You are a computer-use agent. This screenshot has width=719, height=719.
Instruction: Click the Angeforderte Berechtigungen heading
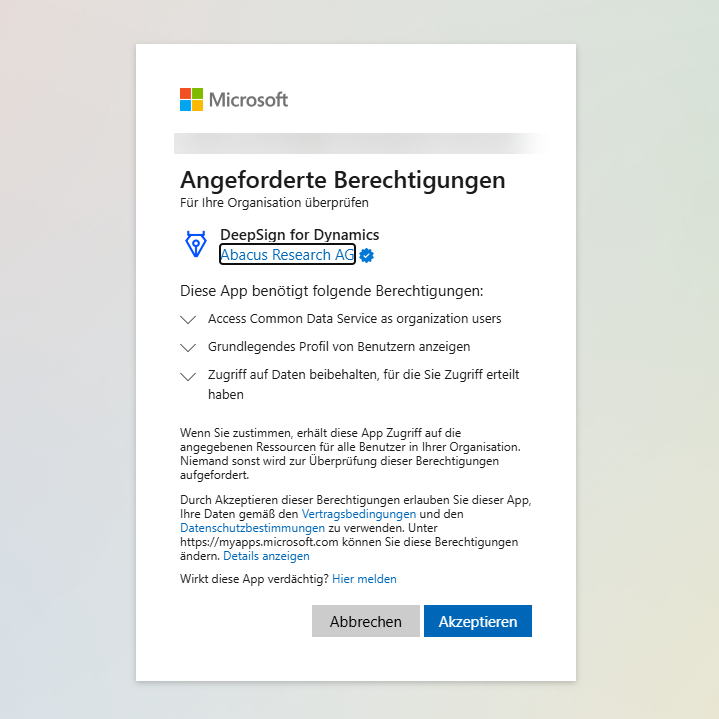(x=343, y=180)
